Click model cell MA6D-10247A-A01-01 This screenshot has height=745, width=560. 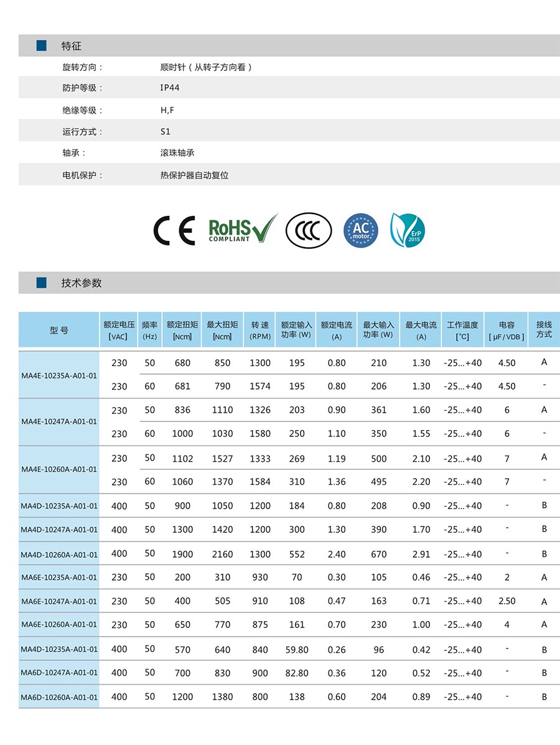point(59,673)
